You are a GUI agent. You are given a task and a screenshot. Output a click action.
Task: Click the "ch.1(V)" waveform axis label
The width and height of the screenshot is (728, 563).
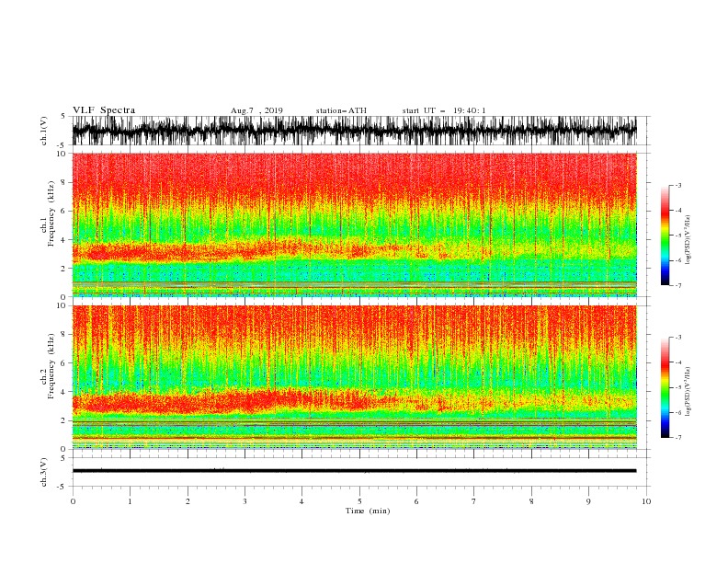(x=44, y=131)
